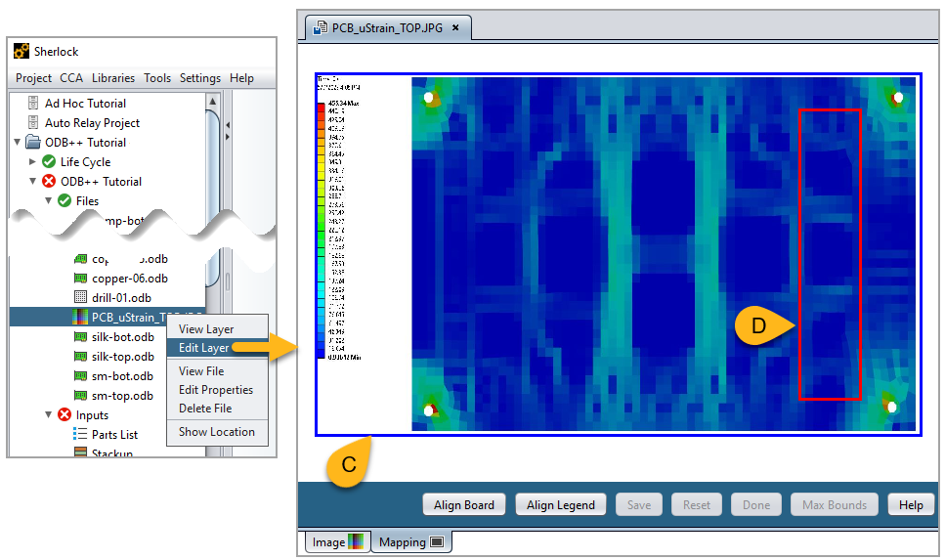
Task: Close the PCB_uStrain_TOP.JPG tab
Action: click(455, 28)
